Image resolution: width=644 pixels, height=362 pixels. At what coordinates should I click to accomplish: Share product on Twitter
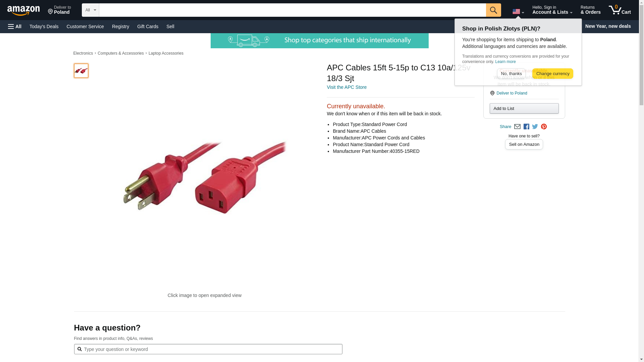[x=535, y=127]
